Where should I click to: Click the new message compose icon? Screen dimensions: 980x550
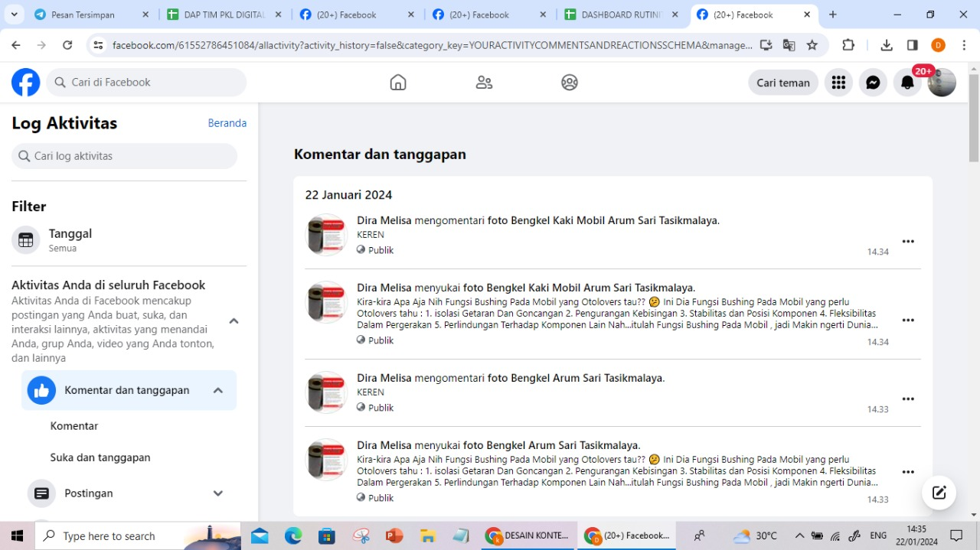(x=939, y=493)
